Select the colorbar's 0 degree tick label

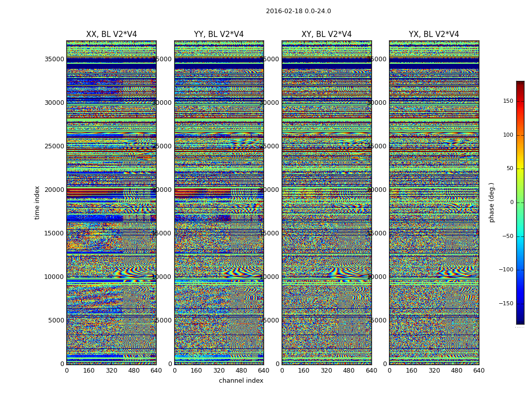pyautogui.click(x=511, y=202)
